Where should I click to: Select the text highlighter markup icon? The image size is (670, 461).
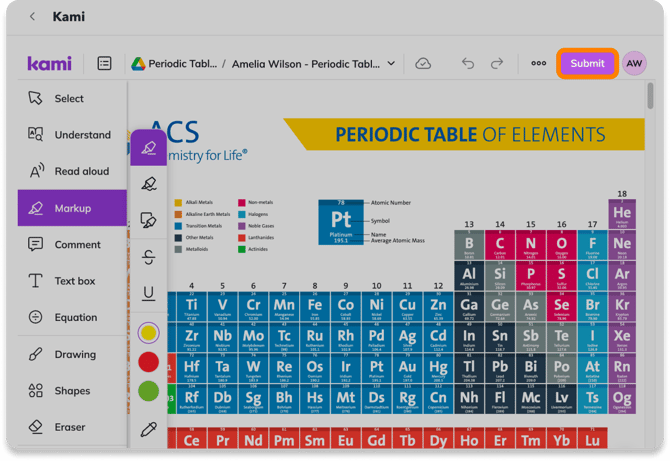pos(149,148)
